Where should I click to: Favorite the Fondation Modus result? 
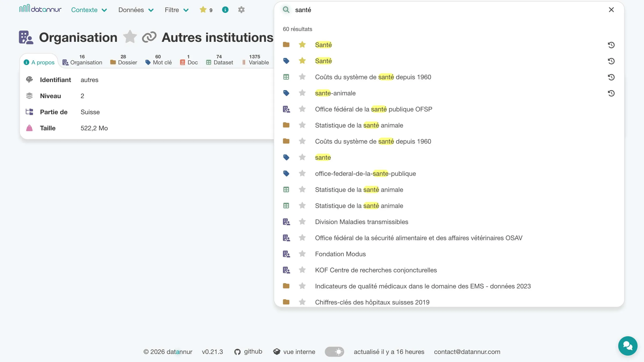coord(302,254)
